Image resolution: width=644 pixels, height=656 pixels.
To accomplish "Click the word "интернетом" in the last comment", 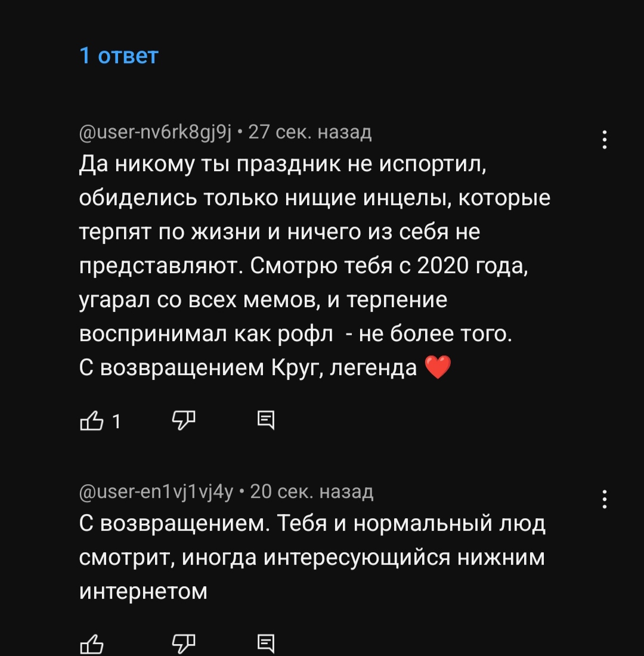I will coord(143,591).
